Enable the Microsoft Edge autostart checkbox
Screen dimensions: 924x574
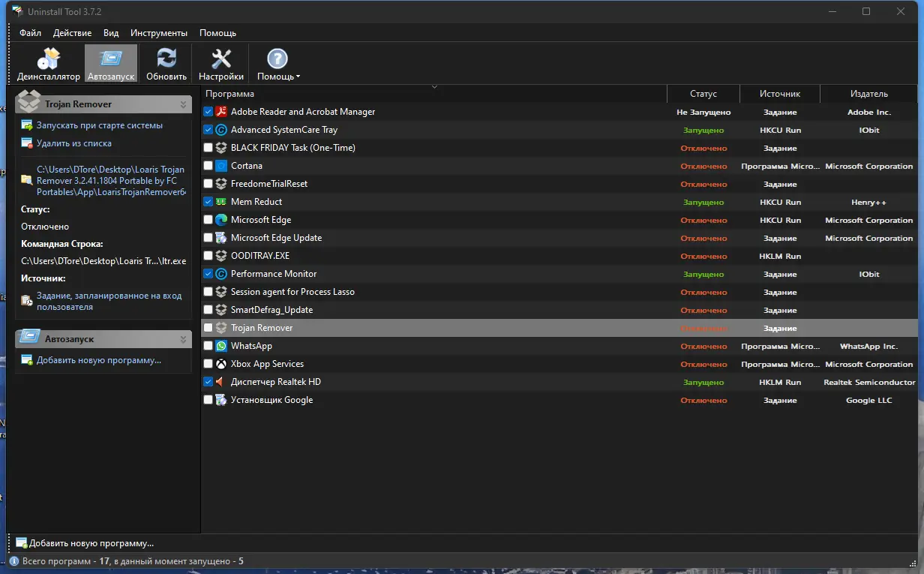[208, 220]
